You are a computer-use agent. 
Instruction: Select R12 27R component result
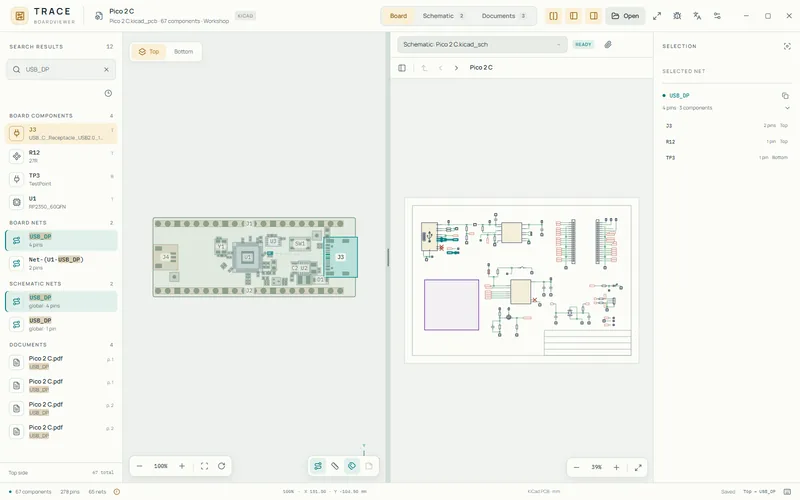61,156
